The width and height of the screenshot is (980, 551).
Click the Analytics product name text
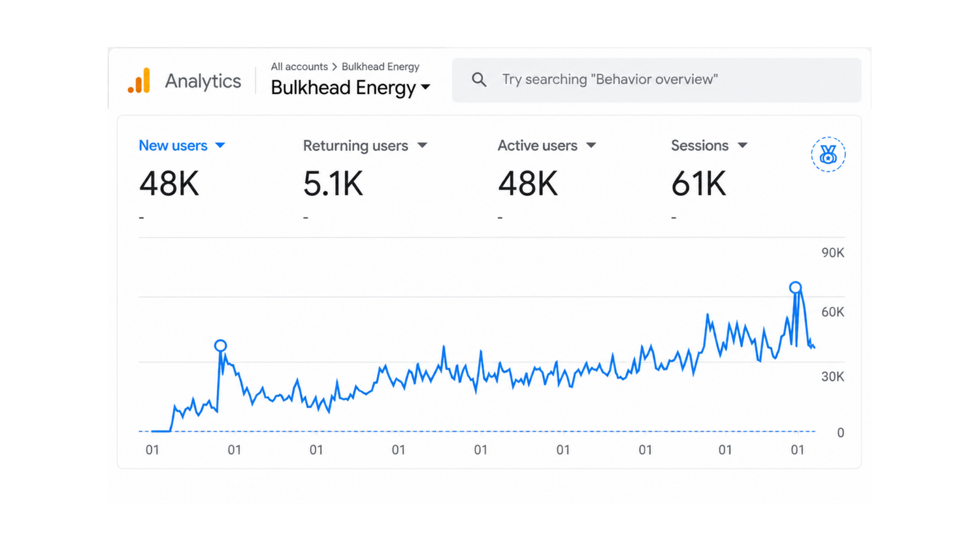[203, 81]
